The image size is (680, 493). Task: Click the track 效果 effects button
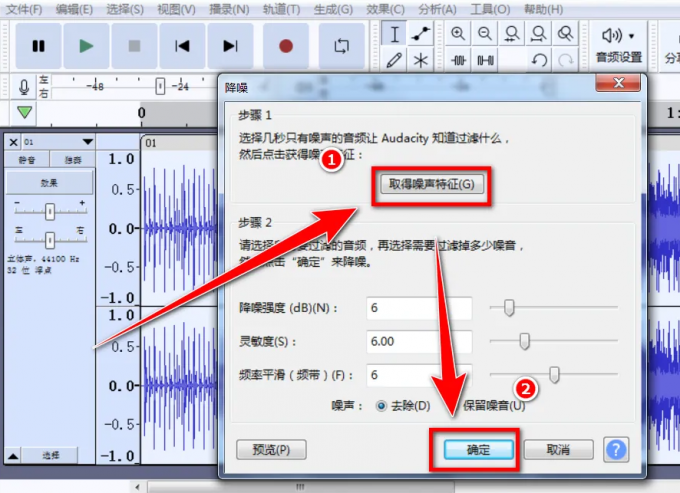coord(49,183)
